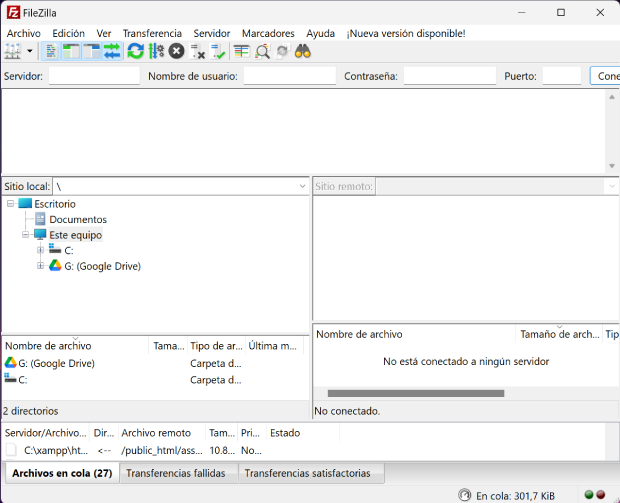Viewport: 620px width, 503px height.
Task: Select C: in the local tree
Action: pos(69,250)
